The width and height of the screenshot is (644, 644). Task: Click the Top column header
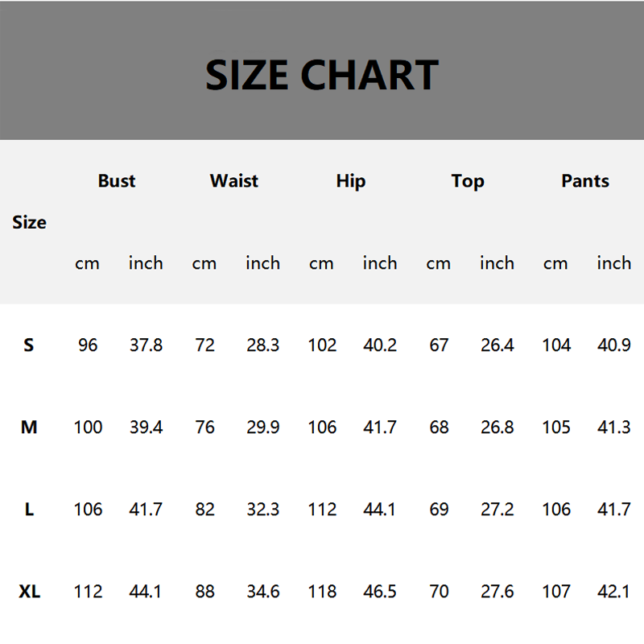tap(468, 181)
